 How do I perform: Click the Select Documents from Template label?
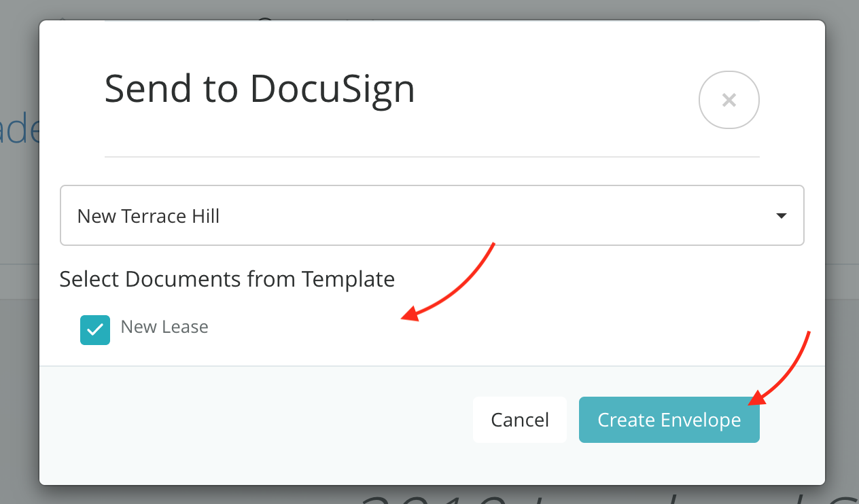click(x=227, y=279)
